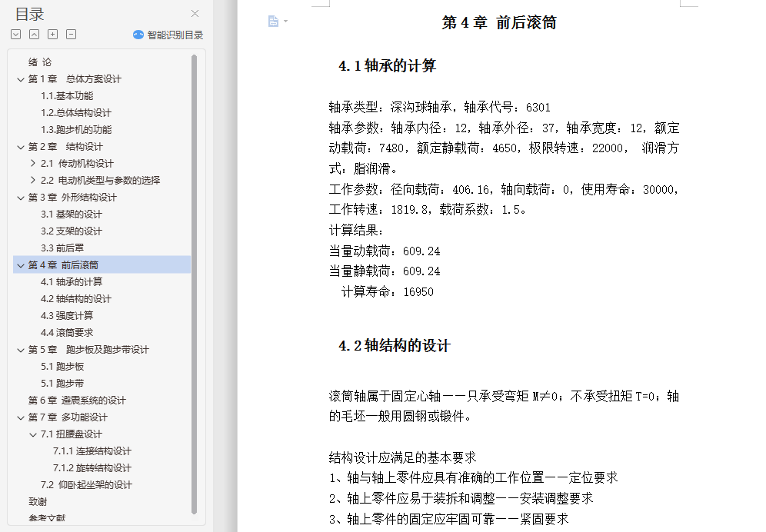
Task: Collapse the 第4章 前后滚筒 node
Action: point(21,265)
